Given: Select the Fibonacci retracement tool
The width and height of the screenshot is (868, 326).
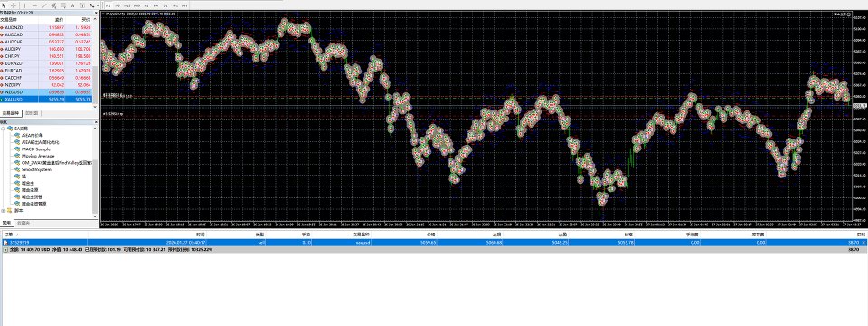Looking at the screenshot, I should [x=63, y=5].
